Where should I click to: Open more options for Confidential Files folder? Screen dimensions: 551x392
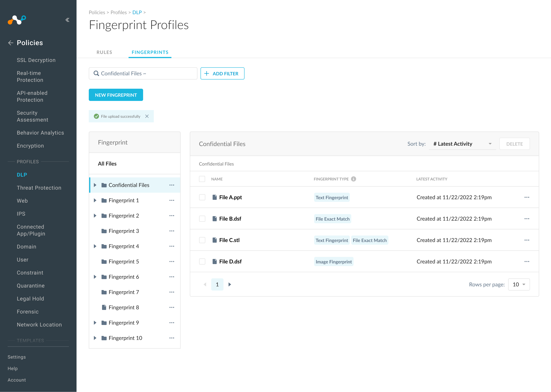click(x=172, y=185)
